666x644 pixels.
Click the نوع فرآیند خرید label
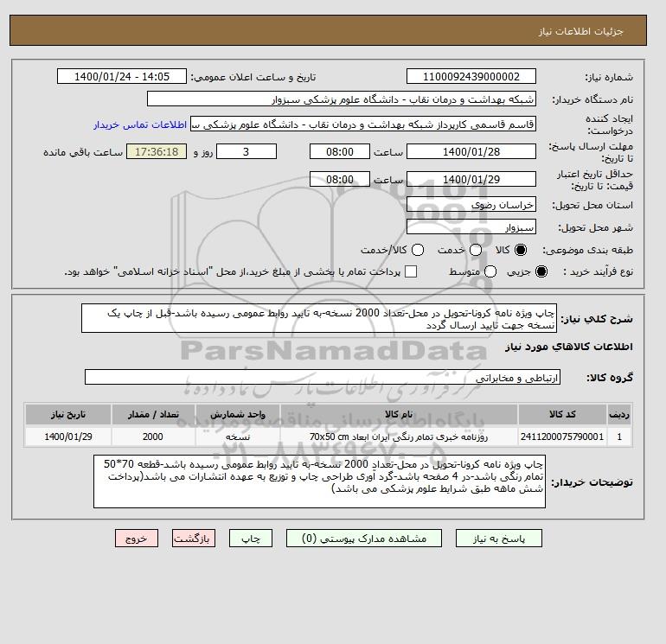click(598, 271)
